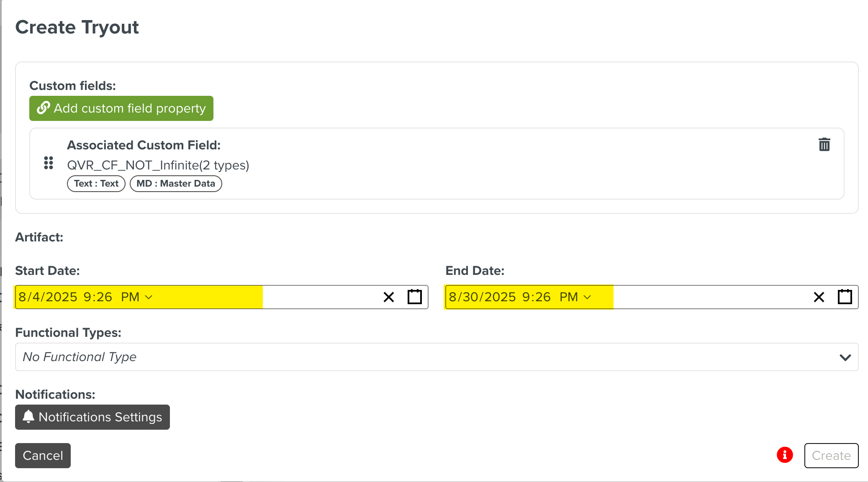Expand the Start Date AM/PM dropdown
This screenshot has width=868, height=482.
[x=149, y=297]
